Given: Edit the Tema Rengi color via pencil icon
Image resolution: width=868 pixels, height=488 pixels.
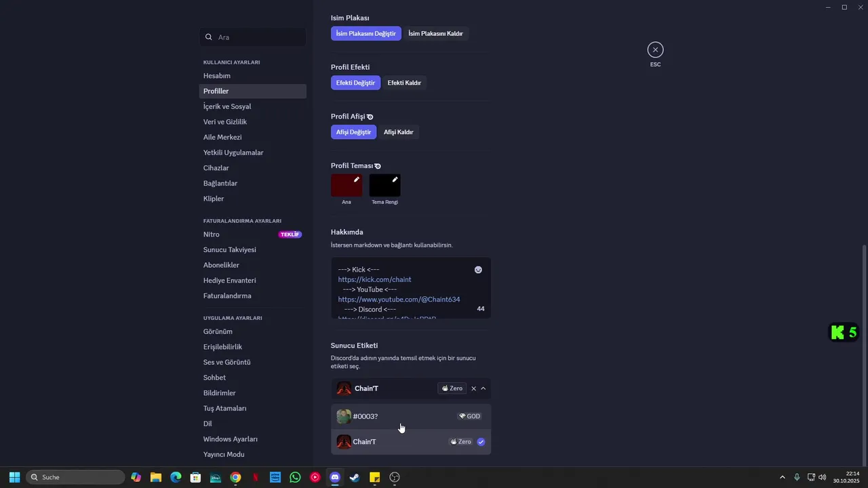Looking at the screenshot, I should pos(395,180).
